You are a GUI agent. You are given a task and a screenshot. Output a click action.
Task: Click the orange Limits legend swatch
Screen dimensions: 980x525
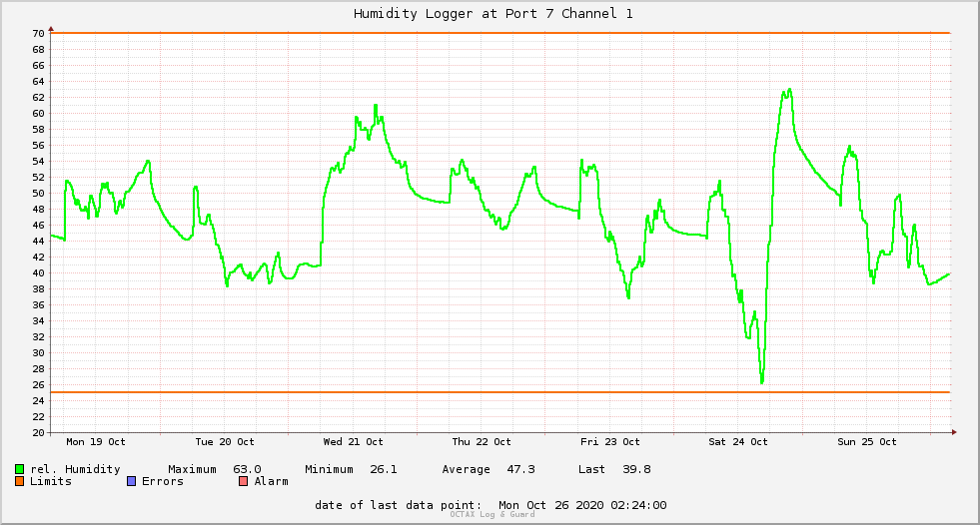(x=19, y=481)
